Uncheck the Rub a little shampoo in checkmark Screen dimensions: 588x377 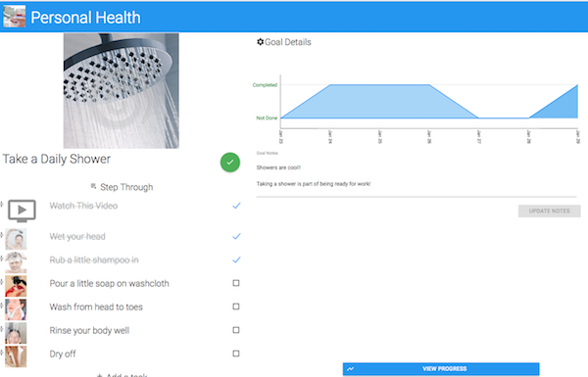(236, 259)
